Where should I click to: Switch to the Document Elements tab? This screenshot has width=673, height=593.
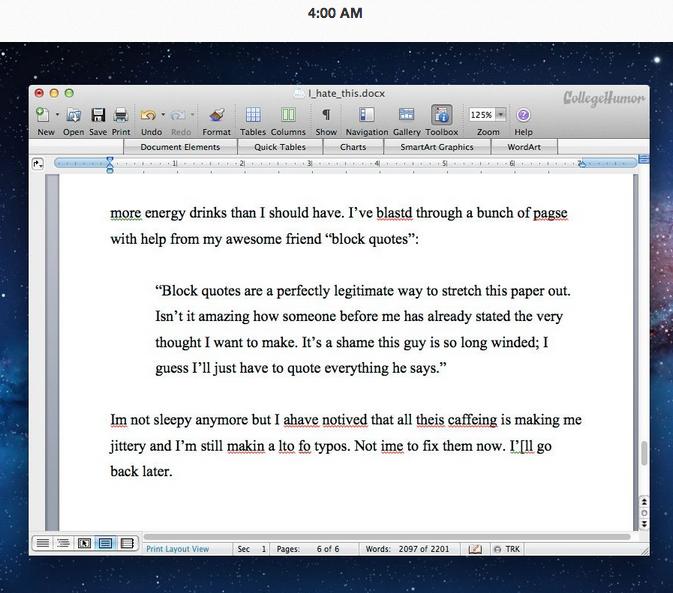[x=180, y=147]
